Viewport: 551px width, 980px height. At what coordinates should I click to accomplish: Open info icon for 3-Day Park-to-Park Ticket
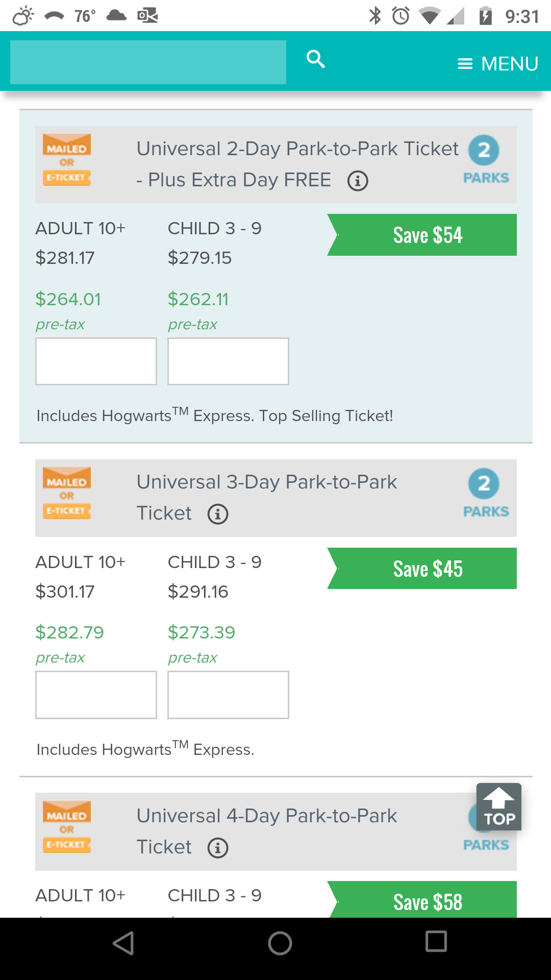[x=218, y=514]
